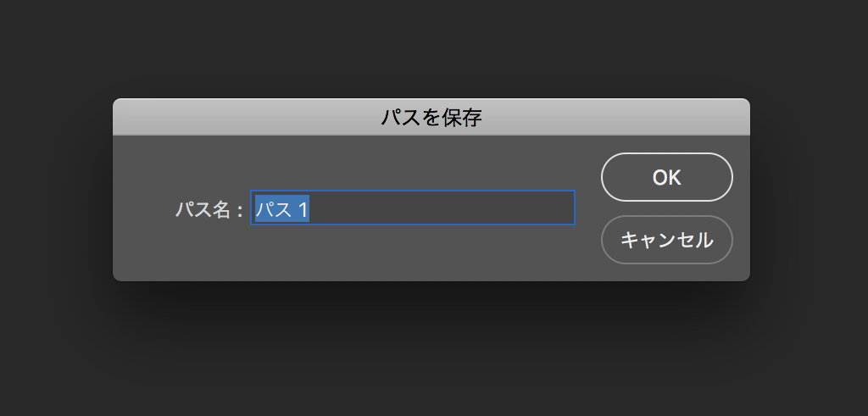Accept the default name パス 1 via OK

666,177
